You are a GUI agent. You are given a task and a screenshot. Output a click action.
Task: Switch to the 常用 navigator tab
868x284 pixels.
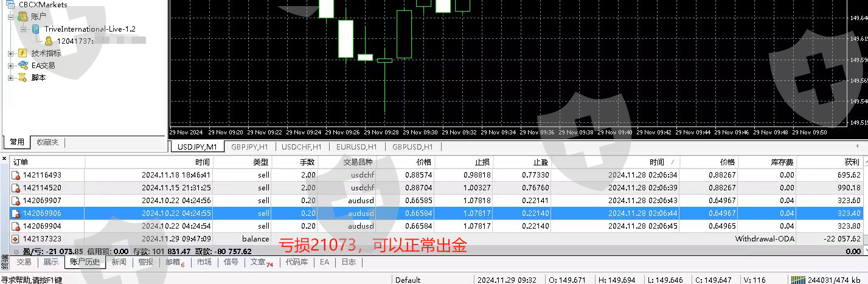pos(16,142)
